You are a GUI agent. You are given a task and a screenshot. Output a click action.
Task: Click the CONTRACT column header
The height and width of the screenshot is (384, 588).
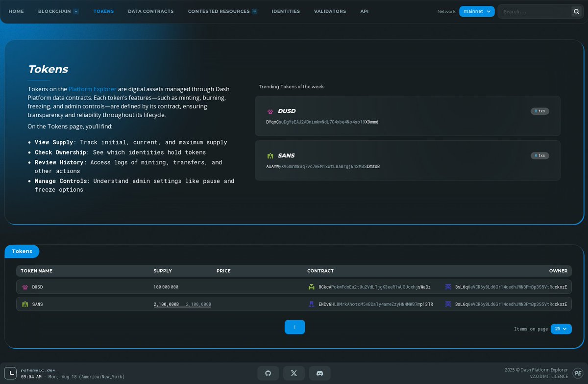320,271
